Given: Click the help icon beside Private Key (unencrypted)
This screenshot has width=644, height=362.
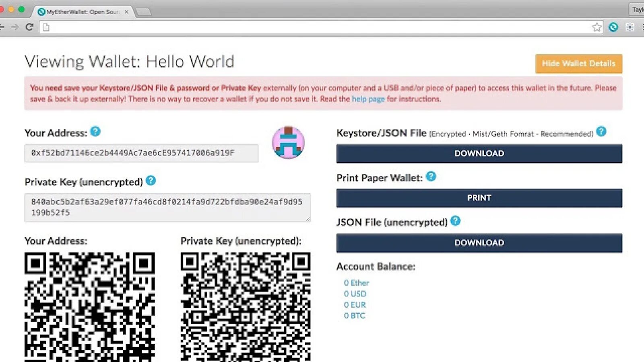Looking at the screenshot, I should point(151,181).
